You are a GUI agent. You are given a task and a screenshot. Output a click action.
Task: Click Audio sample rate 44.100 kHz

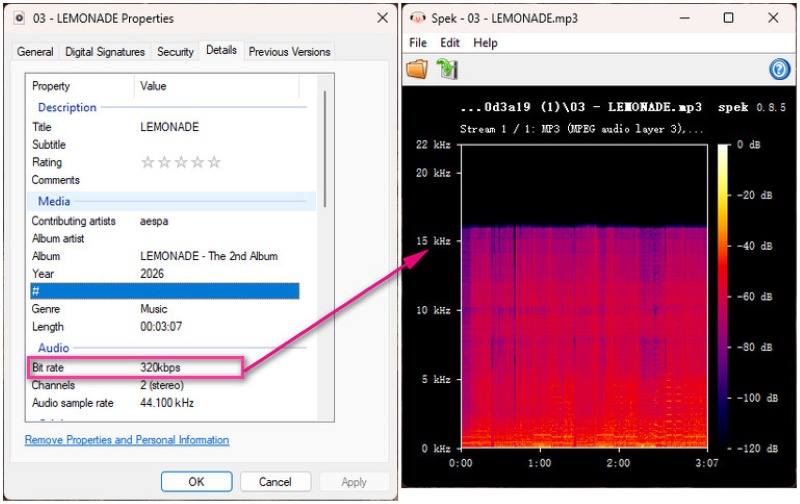point(167,403)
